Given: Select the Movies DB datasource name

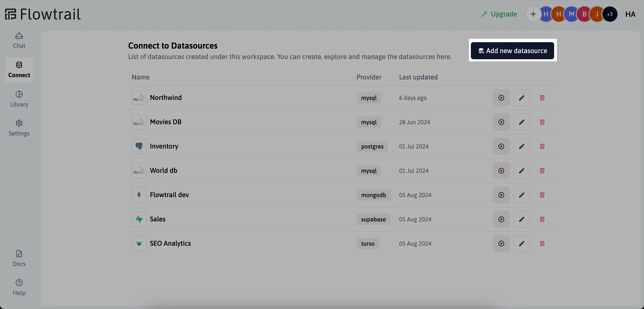Looking at the screenshot, I should [166, 122].
